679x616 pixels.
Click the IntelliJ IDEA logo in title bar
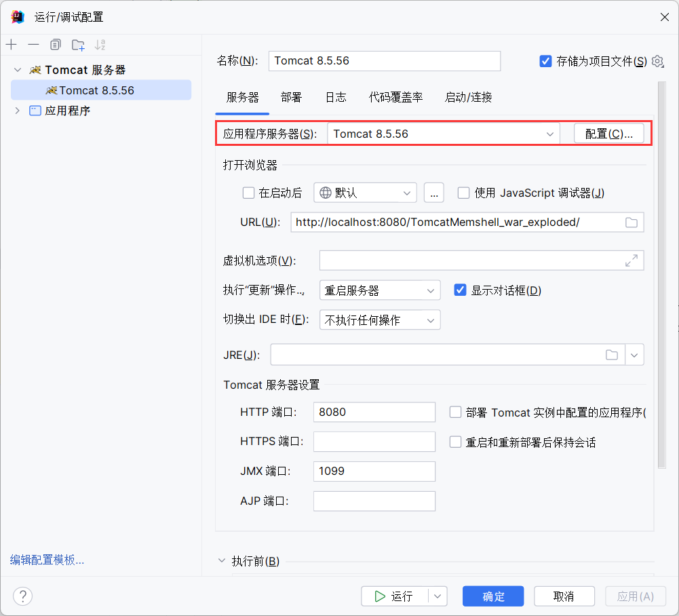tap(18, 17)
